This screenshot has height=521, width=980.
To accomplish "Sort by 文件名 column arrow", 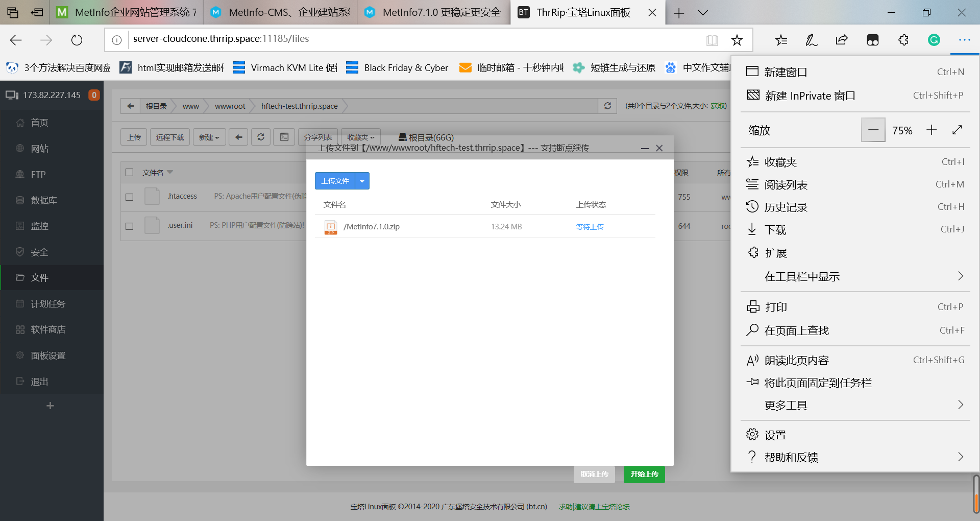I will pos(170,172).
